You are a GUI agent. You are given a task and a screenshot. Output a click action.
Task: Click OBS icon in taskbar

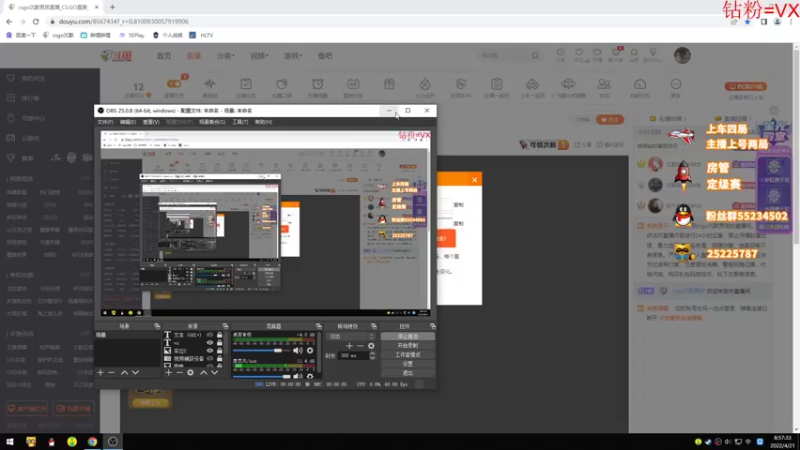point(113,442)
